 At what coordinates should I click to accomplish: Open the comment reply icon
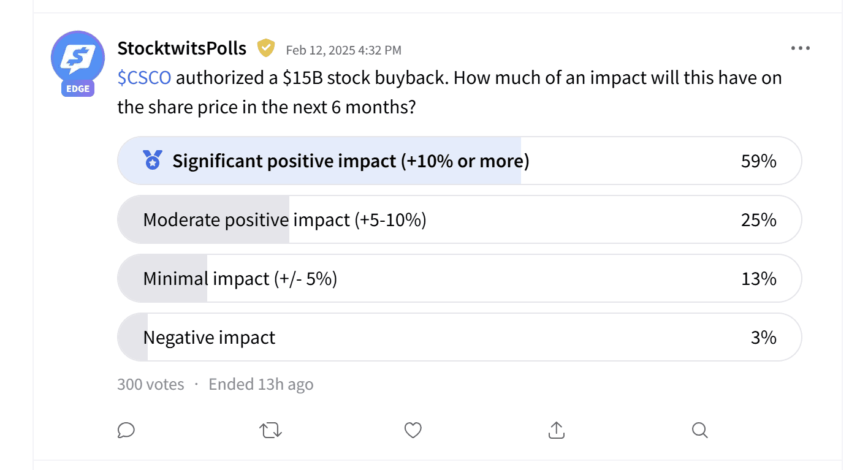click(x=126, y=430)
